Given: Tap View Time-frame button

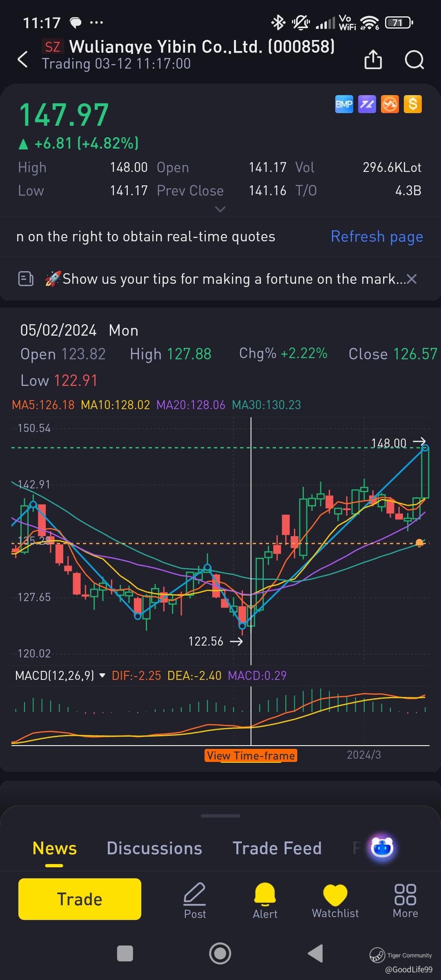Looking at the screenshot, I should tap(251, 755).
